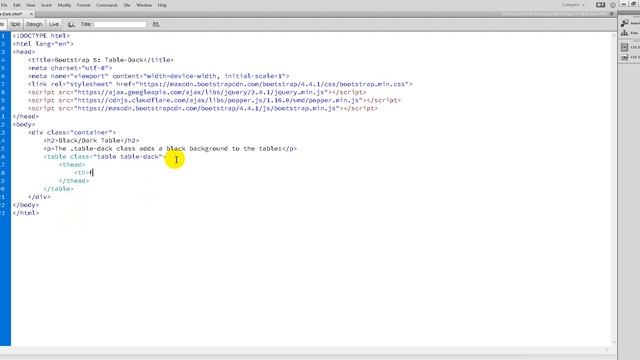Open the Compact workspace dropdown

pyautogui.click(x=573, y=5)
